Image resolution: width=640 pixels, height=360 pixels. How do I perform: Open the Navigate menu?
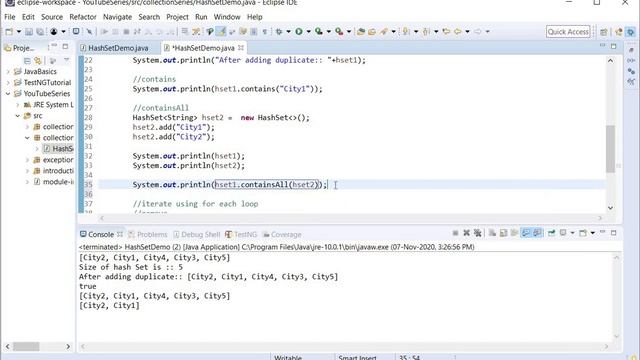117,17
